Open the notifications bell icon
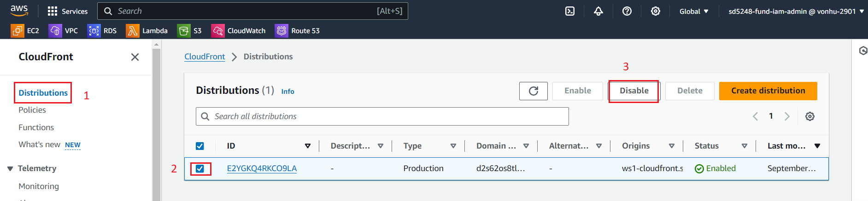The width and height of the screenshot is (868, 201). 598,11
